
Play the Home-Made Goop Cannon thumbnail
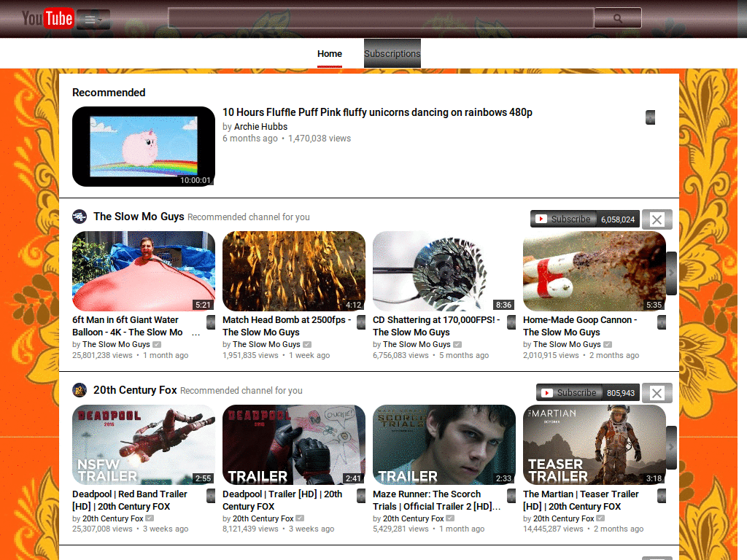click(594, 271)
